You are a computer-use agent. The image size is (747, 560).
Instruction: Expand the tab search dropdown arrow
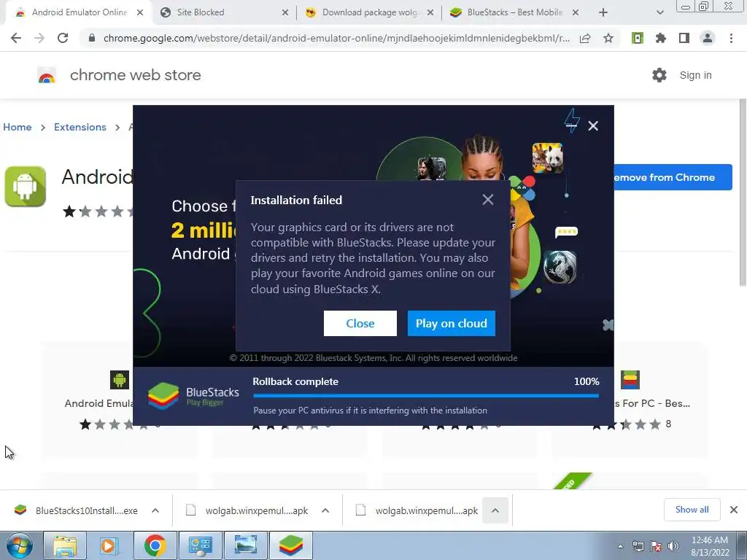659,12
